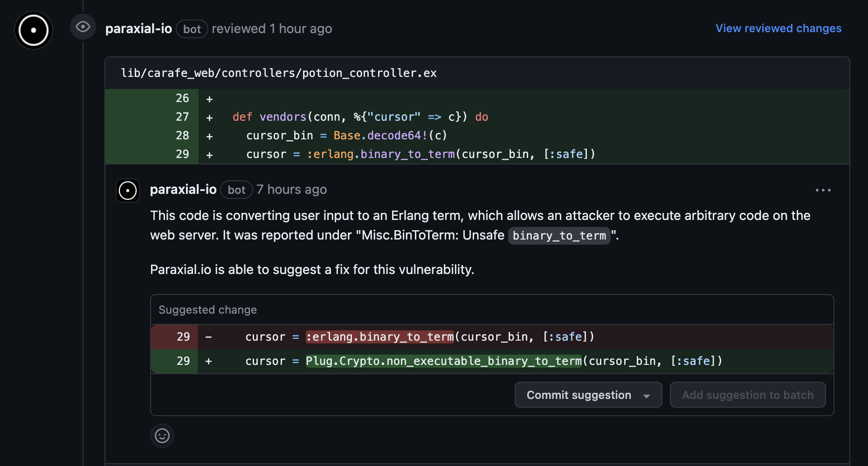Open paraxial-io profile in review header

pyautogui.click(x=138, y=29)
